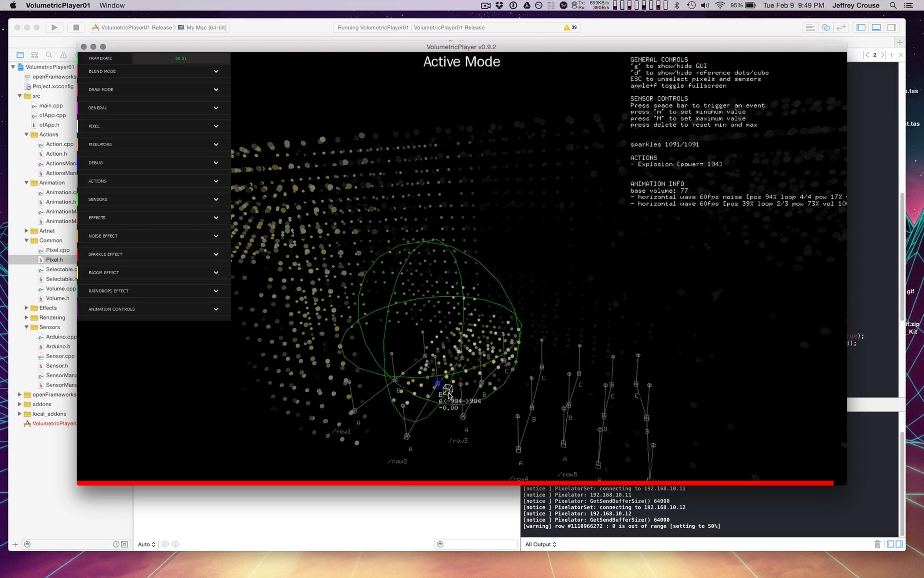Screen dimensions: 924x578
Task: Click the Wi-Fi status icon
Action: click(720, 5)
